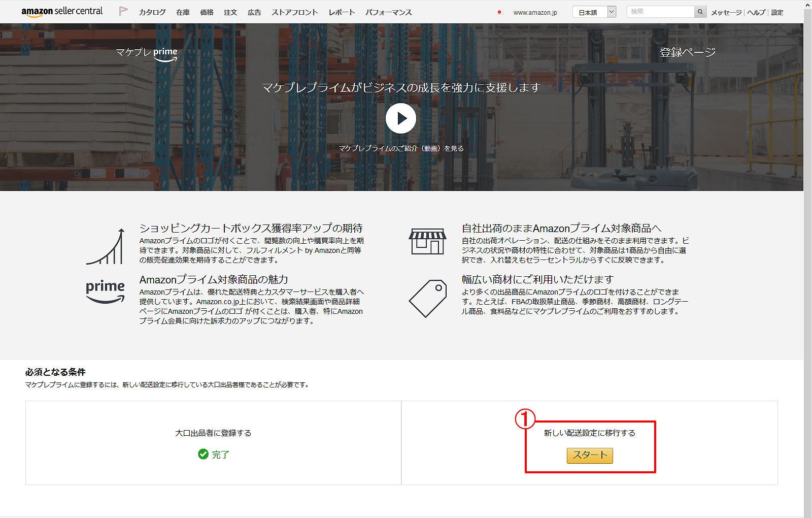Viewport: 812px width, 518px height.
Task: Open the 価格 menu
Action: tap(207, 12)
